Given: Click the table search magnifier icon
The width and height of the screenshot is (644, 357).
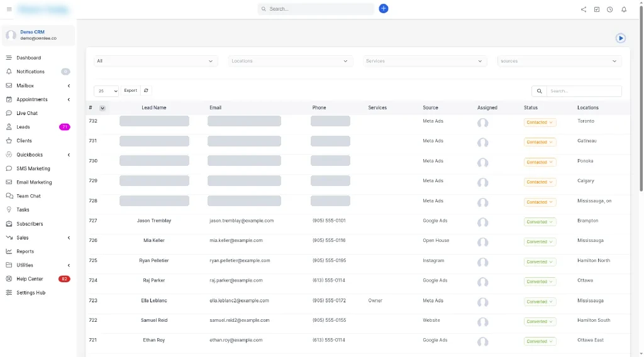Looking at the screenshot, I should pyautogui.click(x=539, y=91).
